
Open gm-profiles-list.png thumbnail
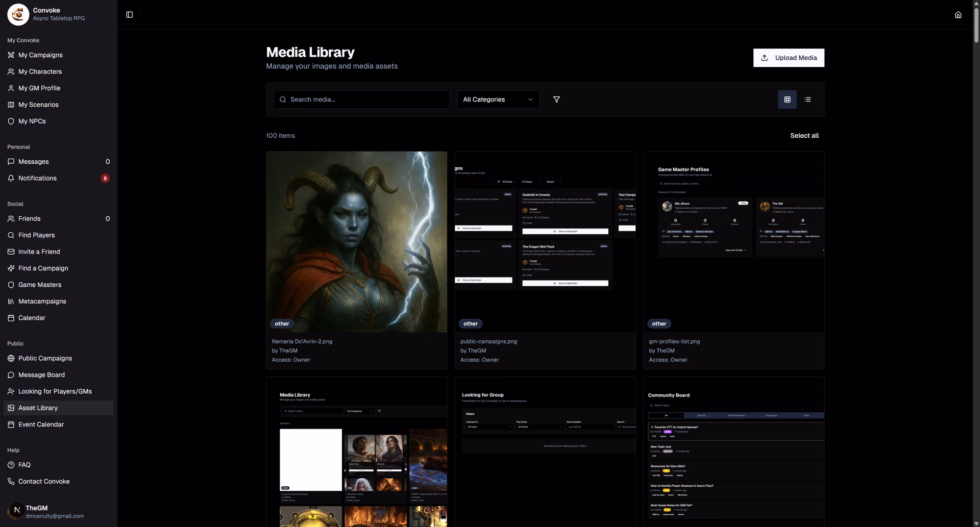[734, 242]
